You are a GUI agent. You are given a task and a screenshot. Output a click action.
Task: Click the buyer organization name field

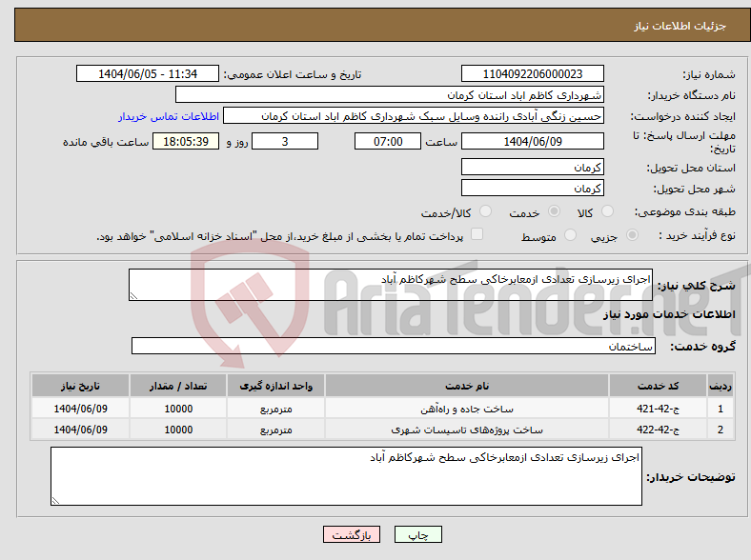pos(390,95)
